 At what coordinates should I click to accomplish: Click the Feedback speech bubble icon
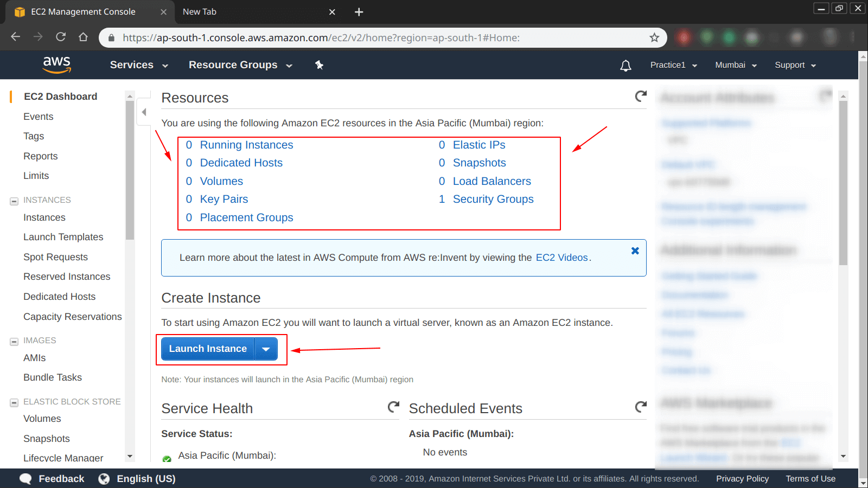pos(25,479)
